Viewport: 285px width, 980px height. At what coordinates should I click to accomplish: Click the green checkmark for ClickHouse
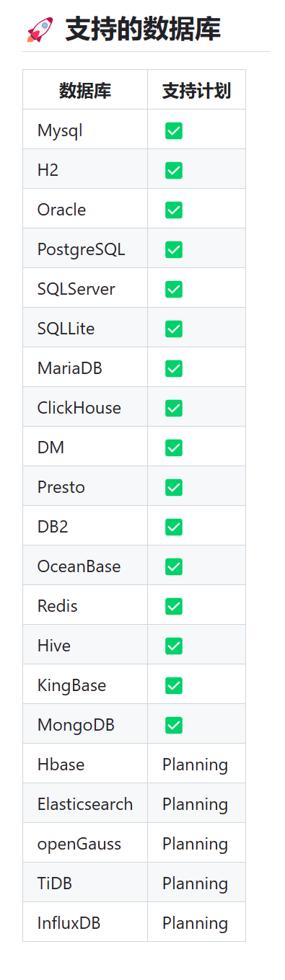[174, 409]
